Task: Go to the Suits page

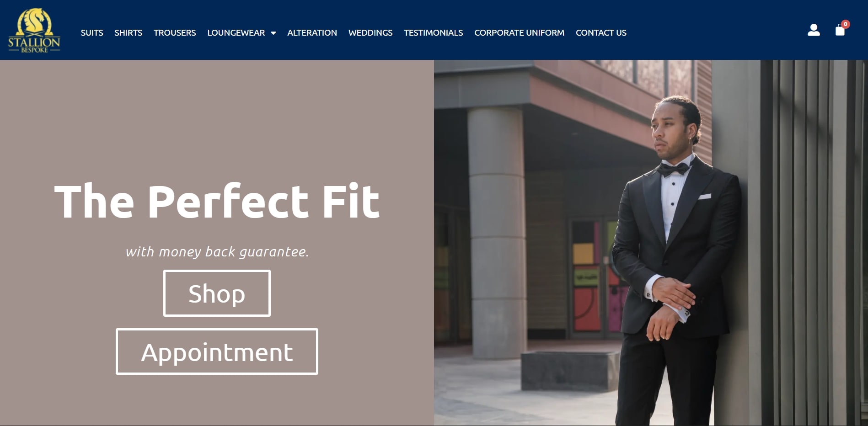Action: 92,33
